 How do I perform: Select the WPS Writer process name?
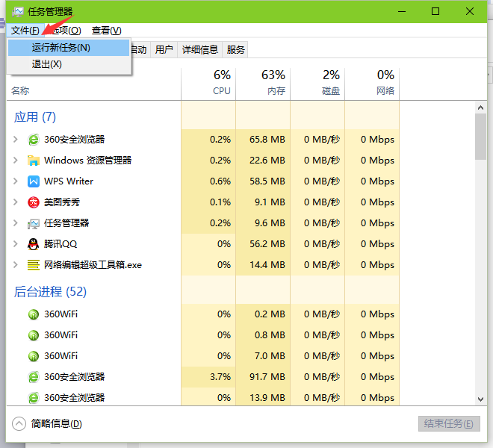[x=69, y=181]
